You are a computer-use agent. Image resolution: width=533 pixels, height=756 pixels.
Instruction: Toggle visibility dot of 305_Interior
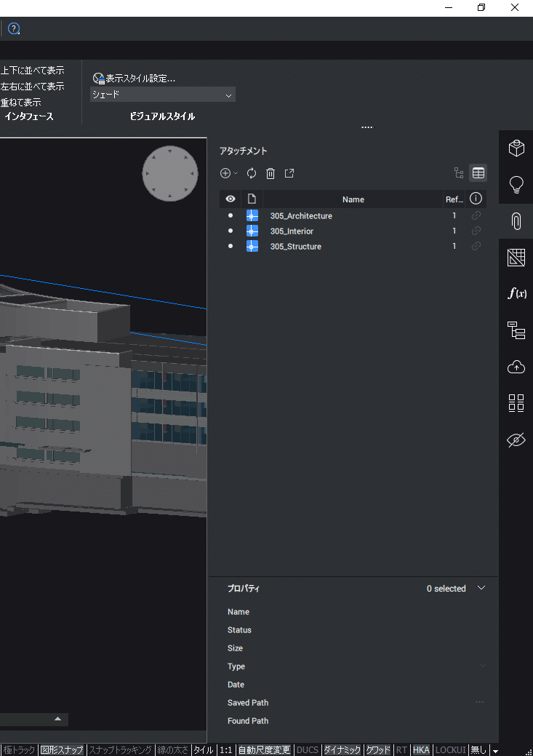coord(231,231)
